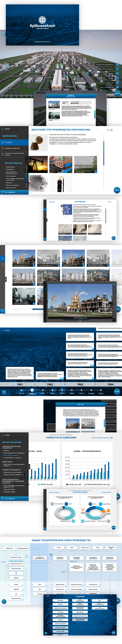Click the МЕНЮ button on the timeline screen
The width and height of the screenshot is (122, 644).
coord(117,391)
